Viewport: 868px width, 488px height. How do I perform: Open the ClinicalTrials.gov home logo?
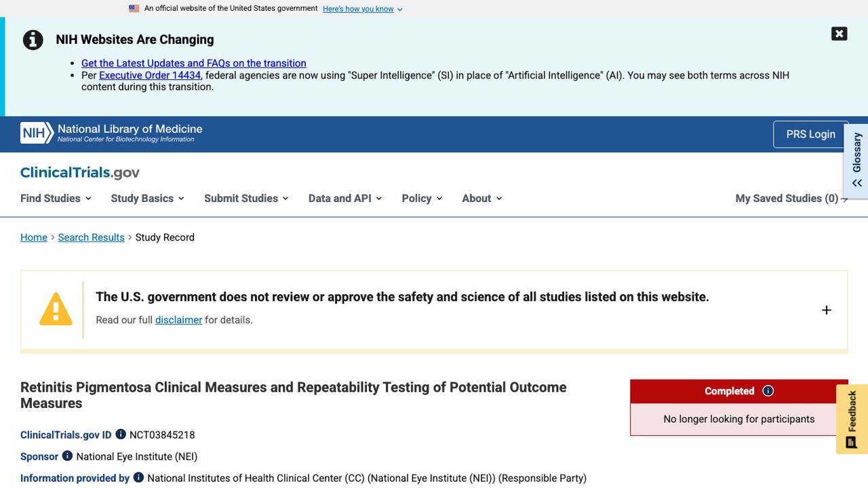(80, 172)
